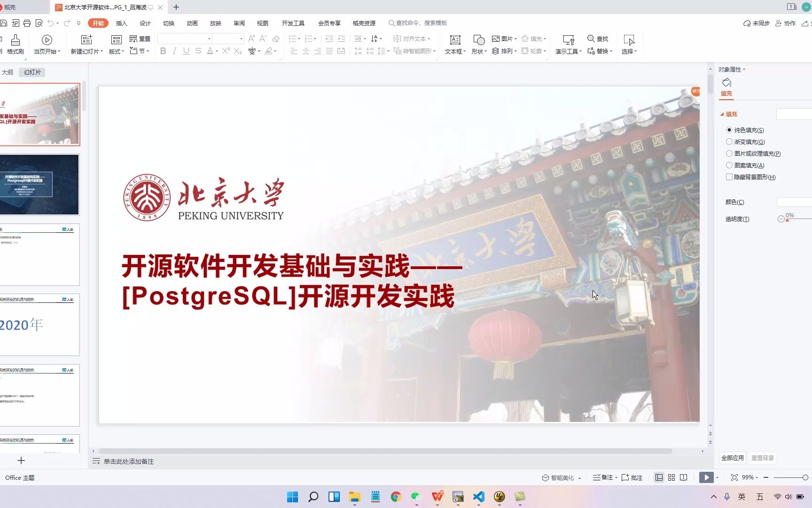Click the 查找 find icon
812x508 pixels.
click(x=597, y=39)
